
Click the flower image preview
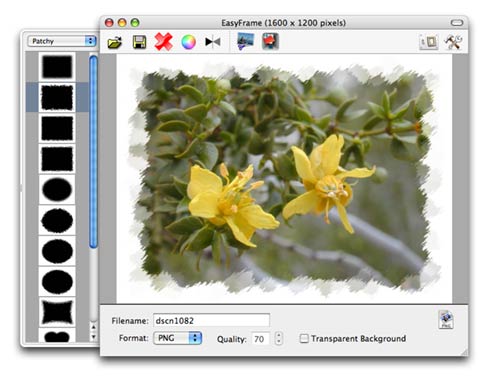pos(284,179)
